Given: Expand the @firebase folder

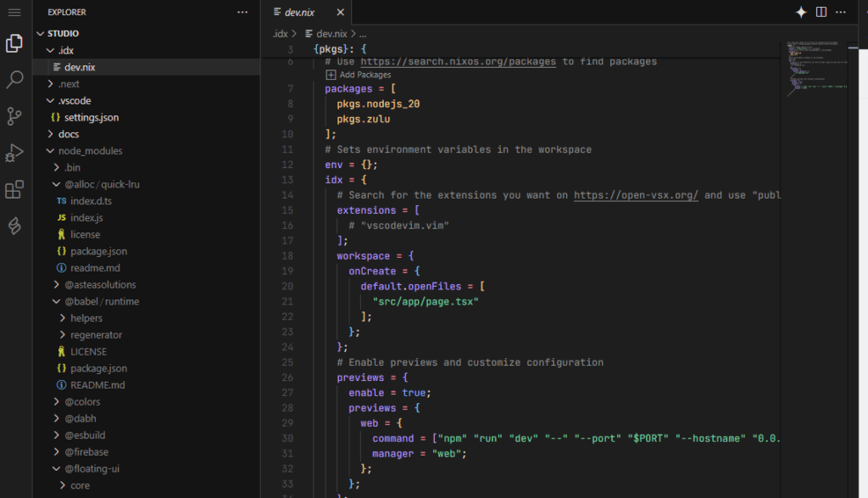Looking at the screenshot, I should pos(57,452).
